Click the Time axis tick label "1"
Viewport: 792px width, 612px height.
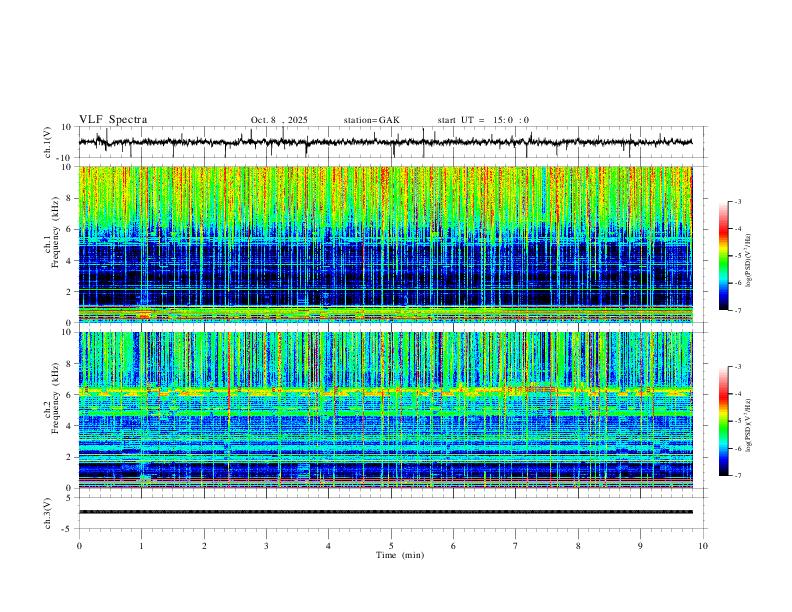point(141,546)
